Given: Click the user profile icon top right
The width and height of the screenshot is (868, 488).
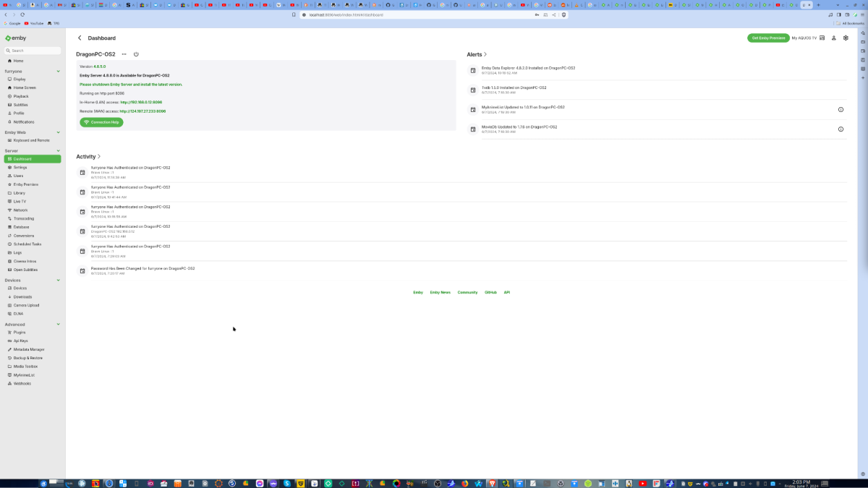Looking at the screenshot, I should 834,38.
